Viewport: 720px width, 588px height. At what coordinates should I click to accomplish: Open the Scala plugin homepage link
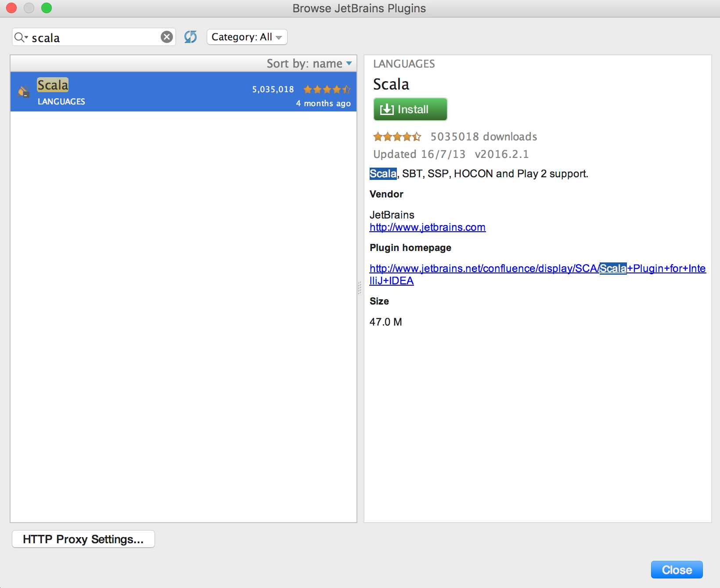point(537,274)
